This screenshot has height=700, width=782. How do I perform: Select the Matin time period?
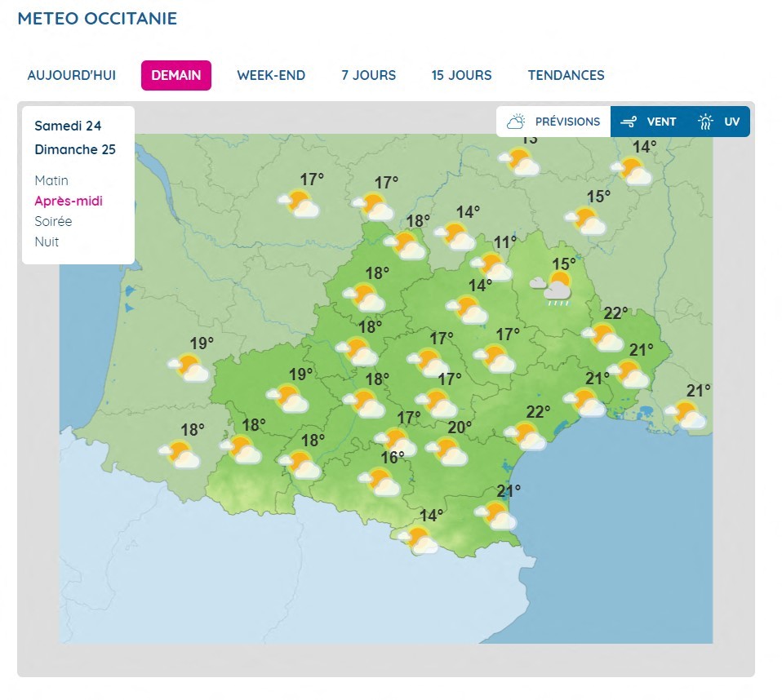(x=51, y=180)
